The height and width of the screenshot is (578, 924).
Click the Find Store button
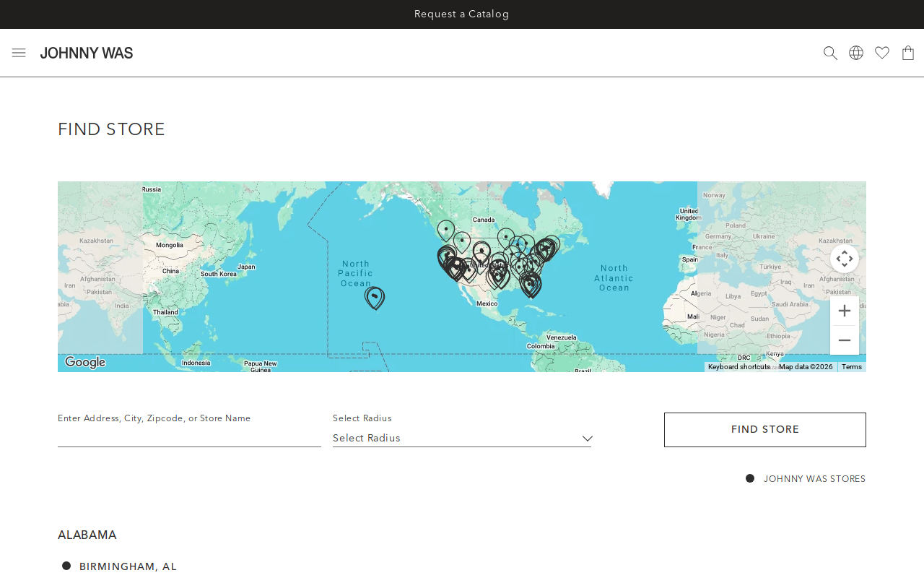[x=765, y=430]
